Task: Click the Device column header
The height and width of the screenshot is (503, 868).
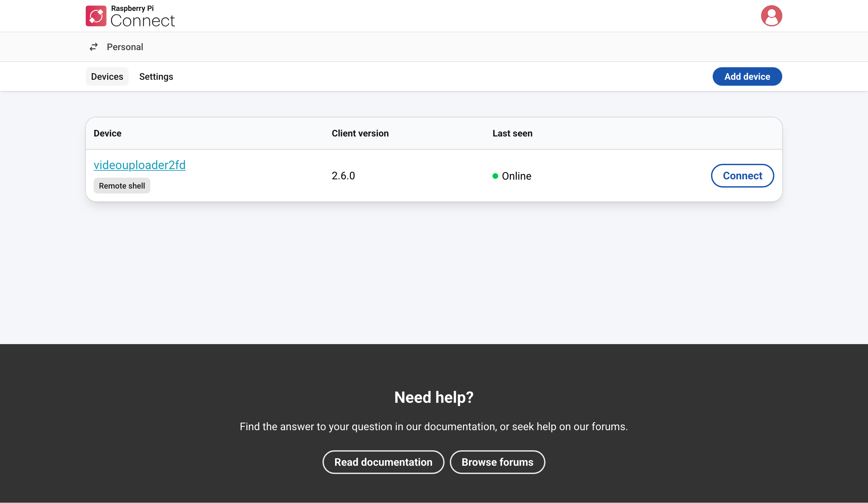Action: point(108,133)
